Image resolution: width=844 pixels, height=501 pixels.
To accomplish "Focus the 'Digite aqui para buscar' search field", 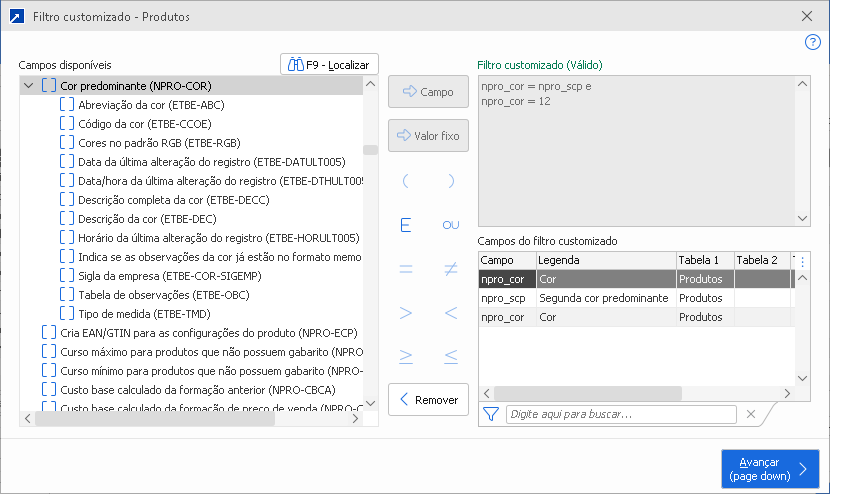I will [622, 414].
